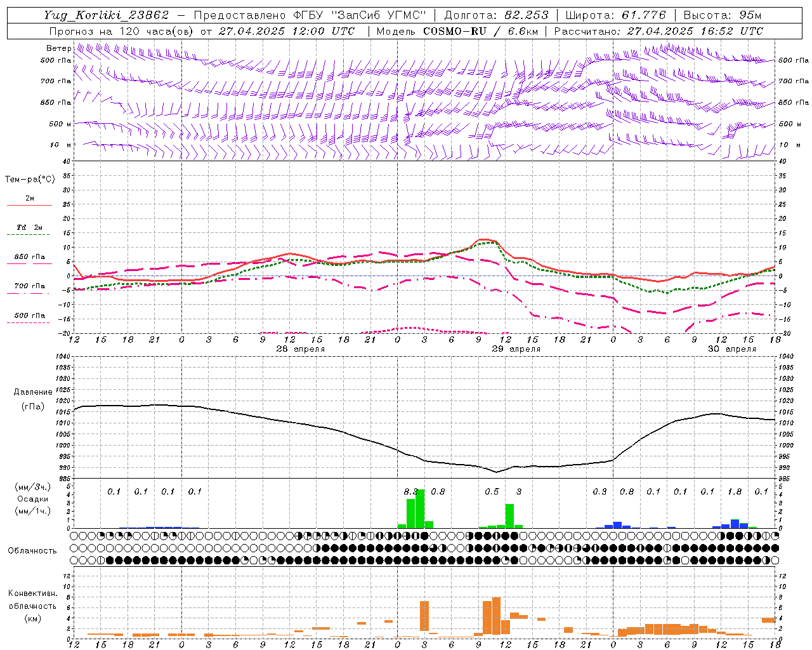Click the '(мм/1ч.)' precipitation unit label

click(33, 511)
